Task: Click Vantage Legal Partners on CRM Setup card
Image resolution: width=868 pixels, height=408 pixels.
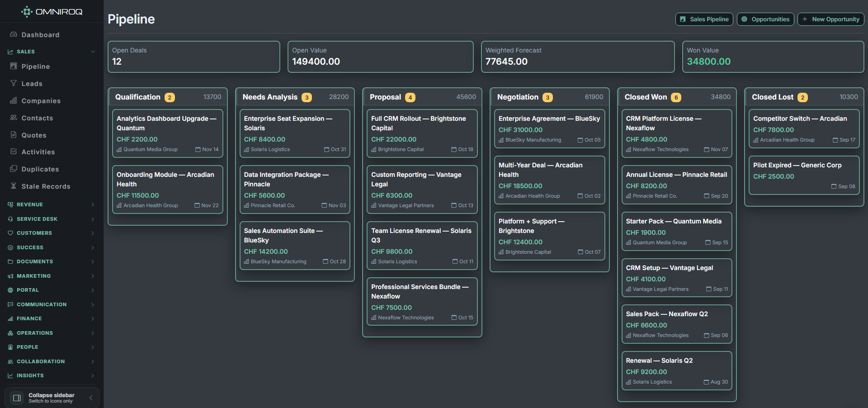Action: [x=660, y=289]
